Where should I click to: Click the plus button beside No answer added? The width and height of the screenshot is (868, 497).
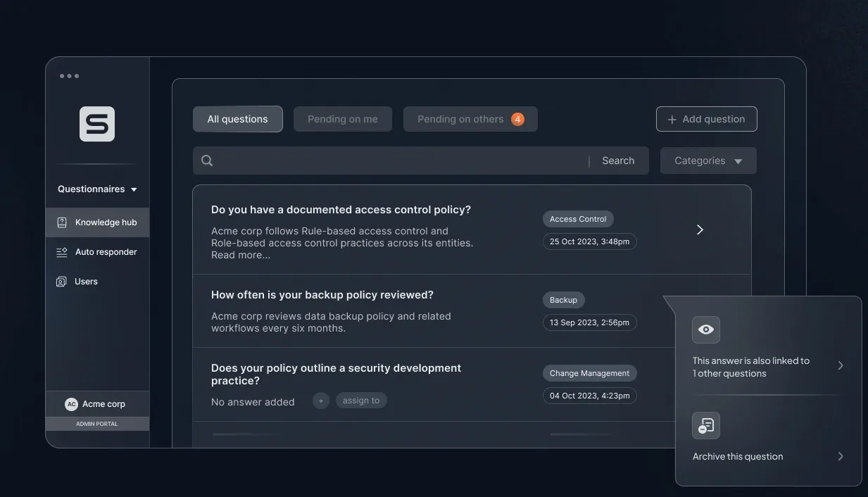(321, 401)
